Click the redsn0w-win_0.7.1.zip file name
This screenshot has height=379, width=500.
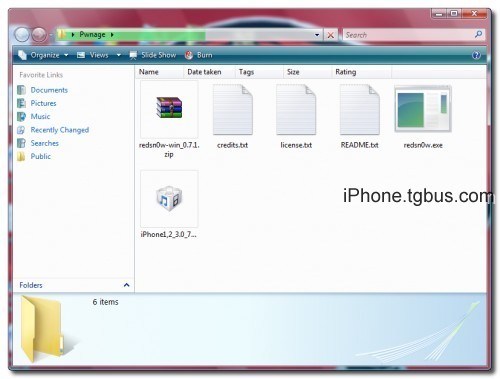point(169,150)
